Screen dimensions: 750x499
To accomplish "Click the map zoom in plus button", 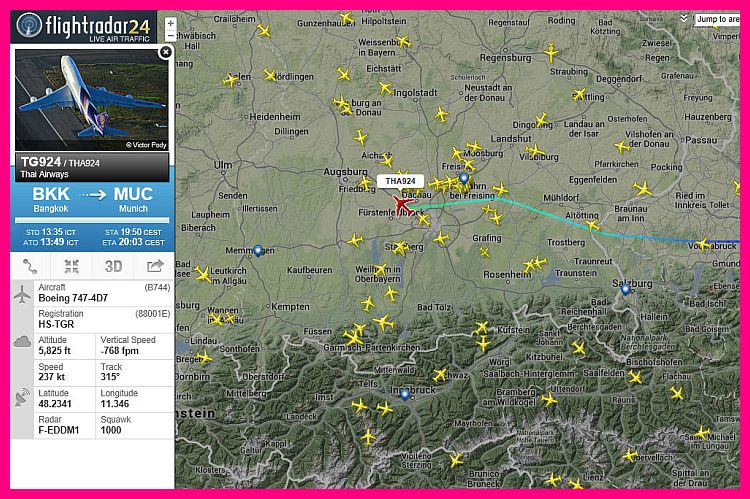I will [171, 24].
